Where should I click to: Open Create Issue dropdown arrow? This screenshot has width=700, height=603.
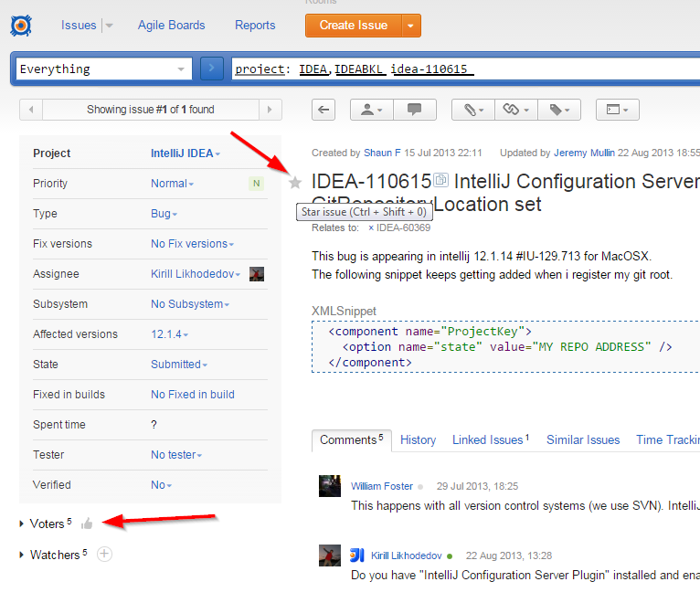(410, 26)
